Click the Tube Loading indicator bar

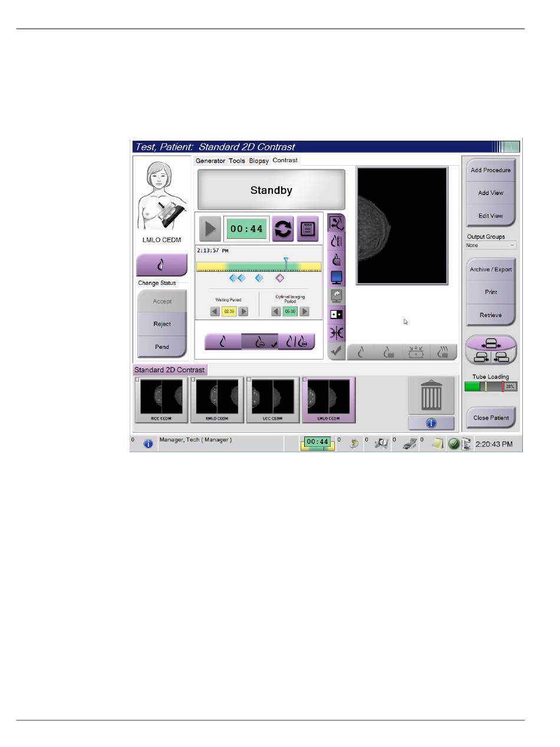pos(491,387)
